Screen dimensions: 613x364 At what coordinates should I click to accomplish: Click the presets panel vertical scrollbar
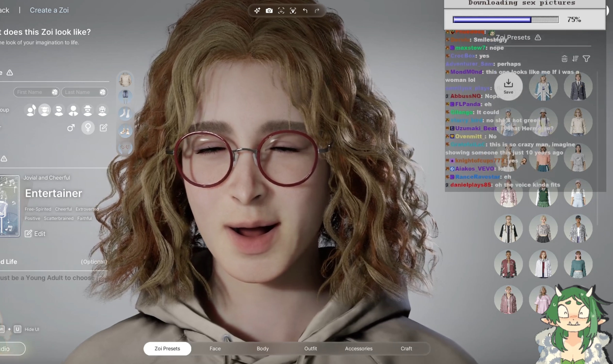point(598,147)
